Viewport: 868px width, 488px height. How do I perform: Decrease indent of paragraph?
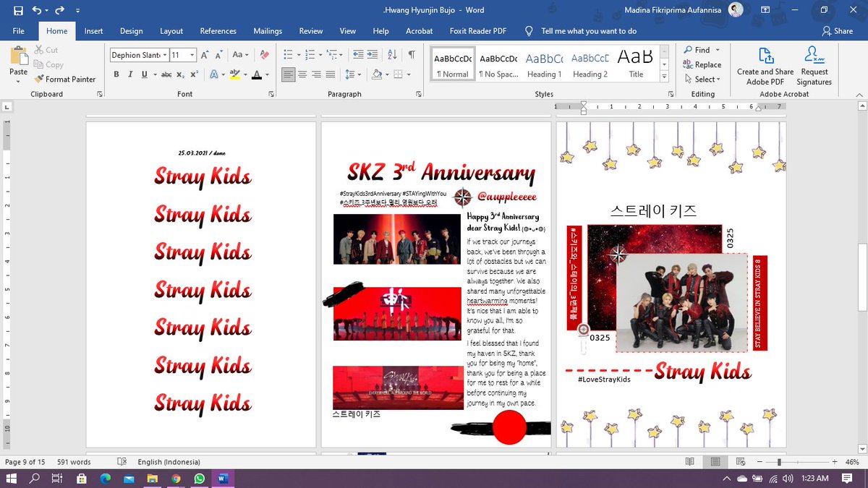(358, 55)
